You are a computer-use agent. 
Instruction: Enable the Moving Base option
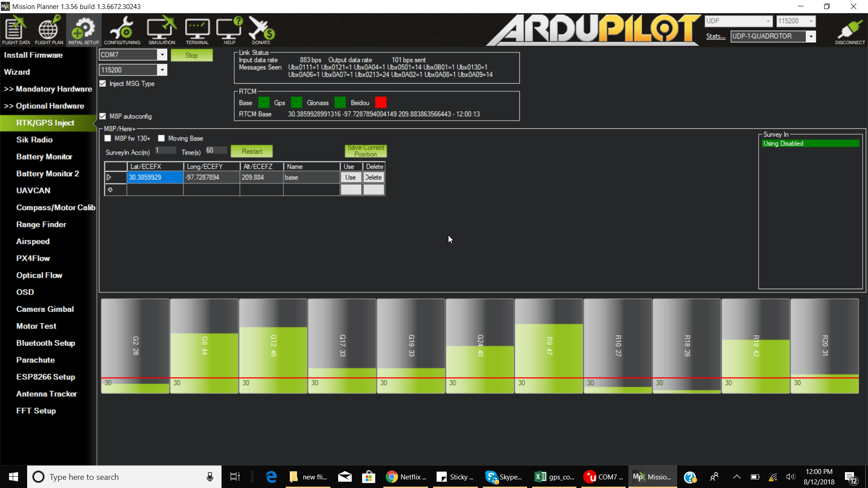161,138
